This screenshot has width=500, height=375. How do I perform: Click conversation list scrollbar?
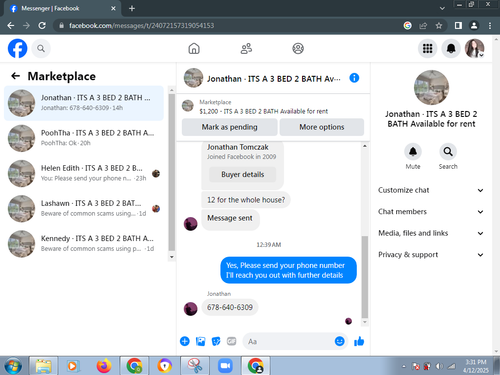pyautogui.click(x=172, y=172)
